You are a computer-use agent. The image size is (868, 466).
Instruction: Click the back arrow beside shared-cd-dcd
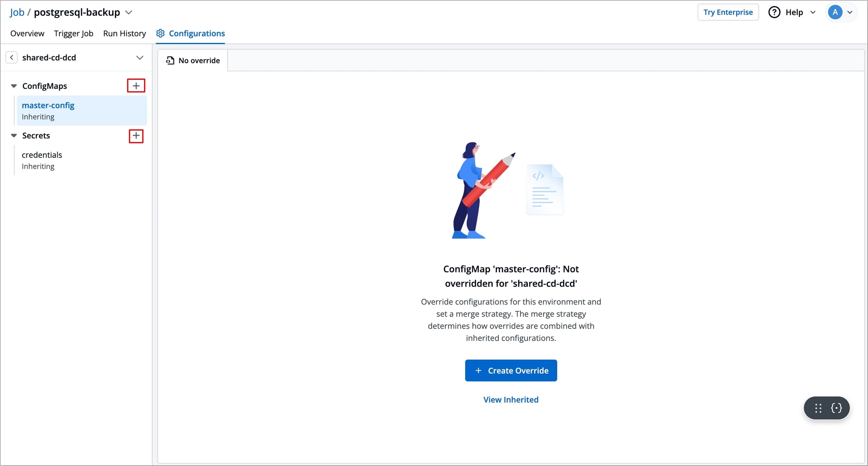pyautogui.click(x=12, y=58)
